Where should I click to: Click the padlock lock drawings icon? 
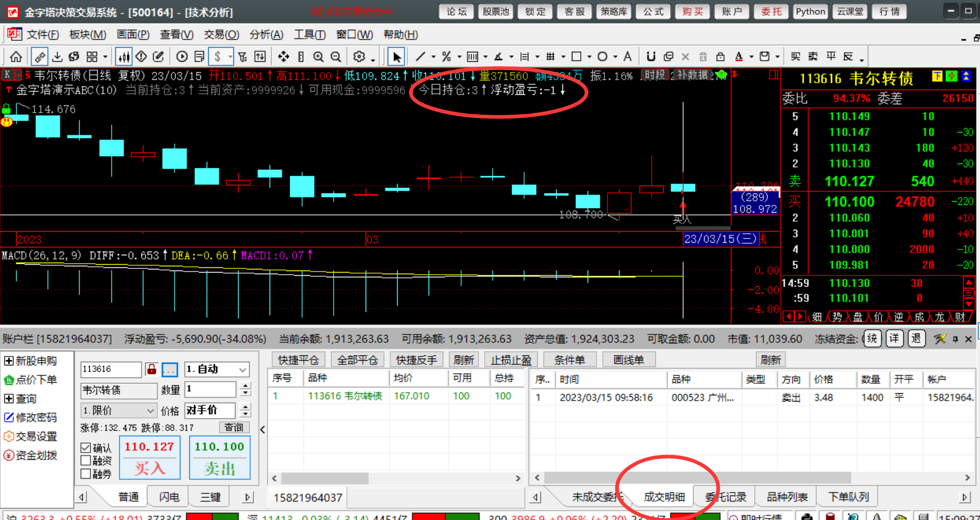click(720, 57)
